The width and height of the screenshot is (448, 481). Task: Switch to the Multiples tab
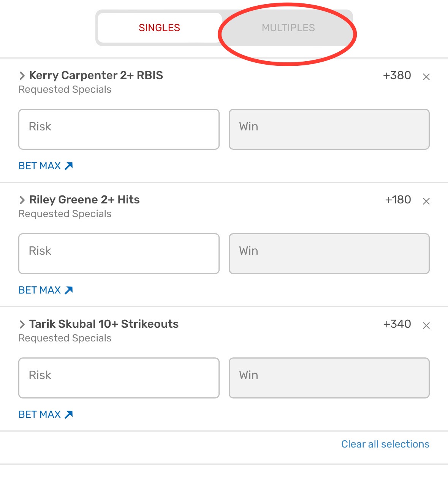click(288, 28)
